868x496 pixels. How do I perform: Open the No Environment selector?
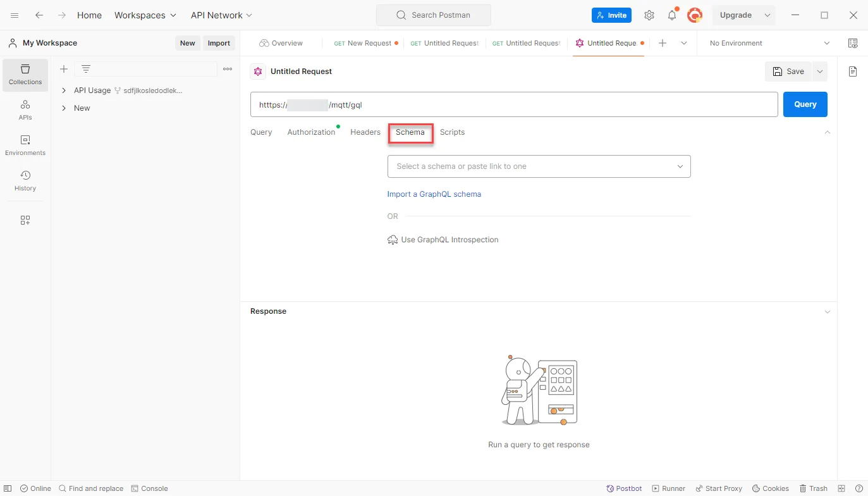pos(769,43)
